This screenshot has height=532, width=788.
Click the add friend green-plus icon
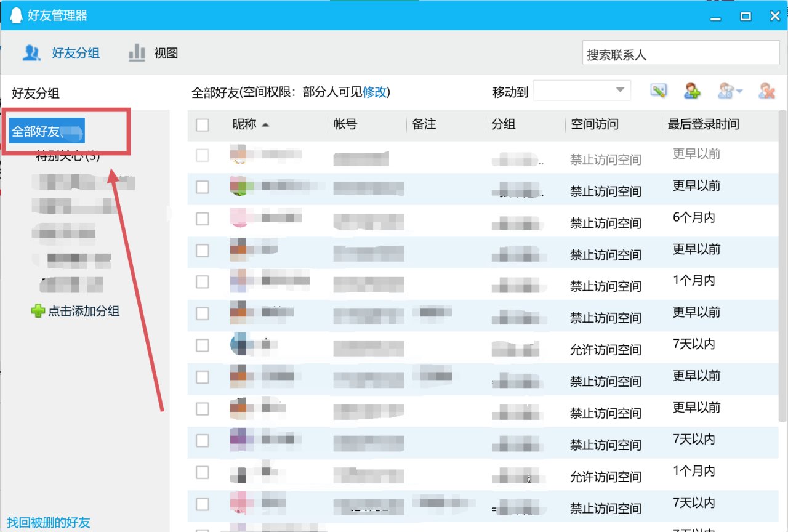pyautogui.click(x=692, y=90)
